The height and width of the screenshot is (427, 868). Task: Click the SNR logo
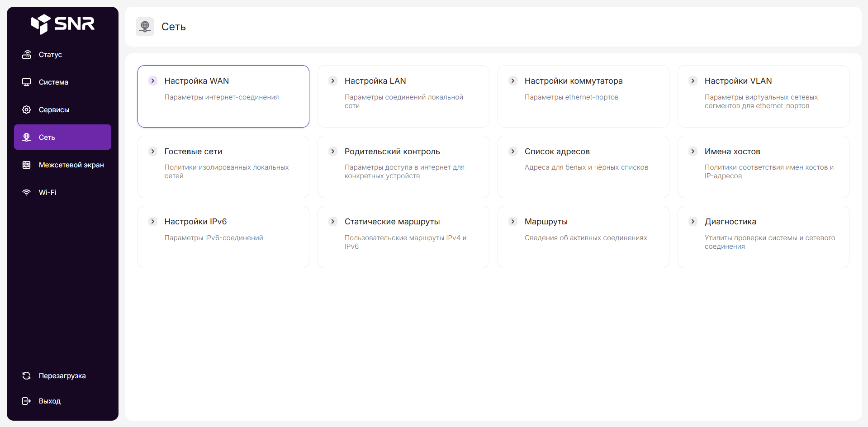tap(62, 24)
